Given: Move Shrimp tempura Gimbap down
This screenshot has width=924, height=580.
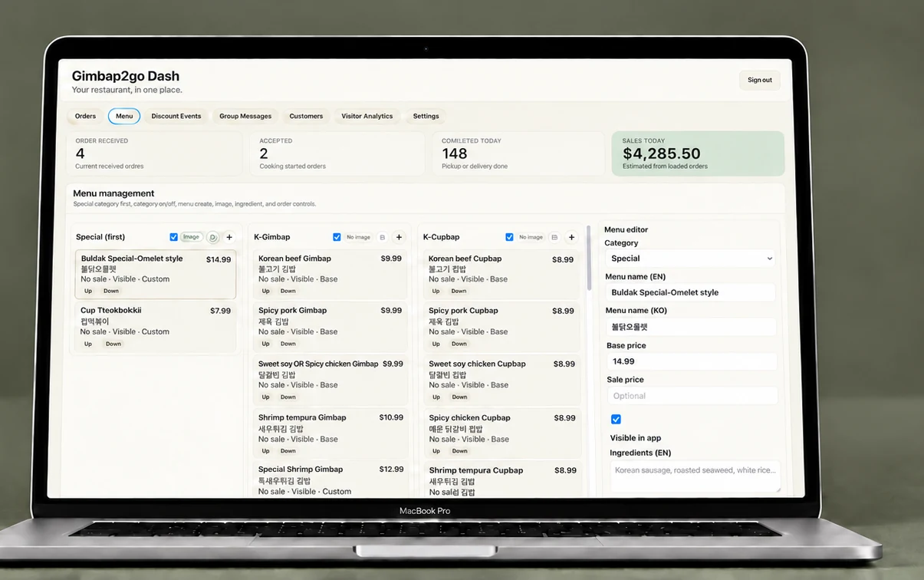Looking at the screenshot, I should (288, 450).
